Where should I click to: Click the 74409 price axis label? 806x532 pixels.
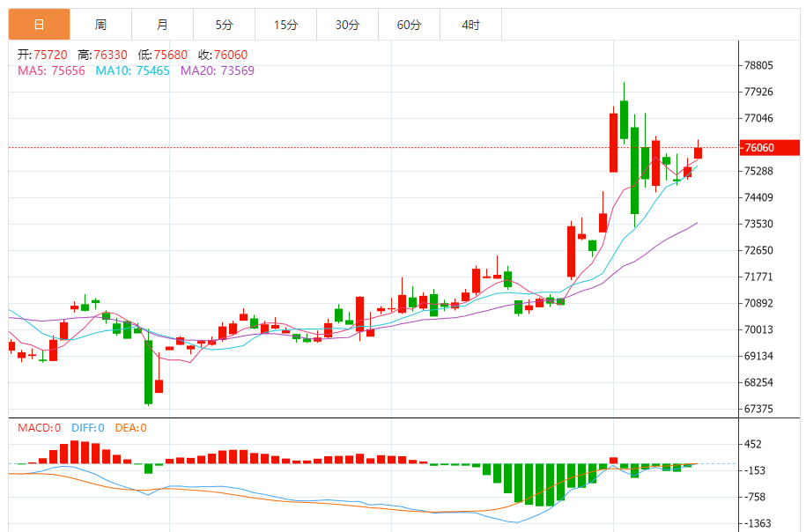[758, 197]
